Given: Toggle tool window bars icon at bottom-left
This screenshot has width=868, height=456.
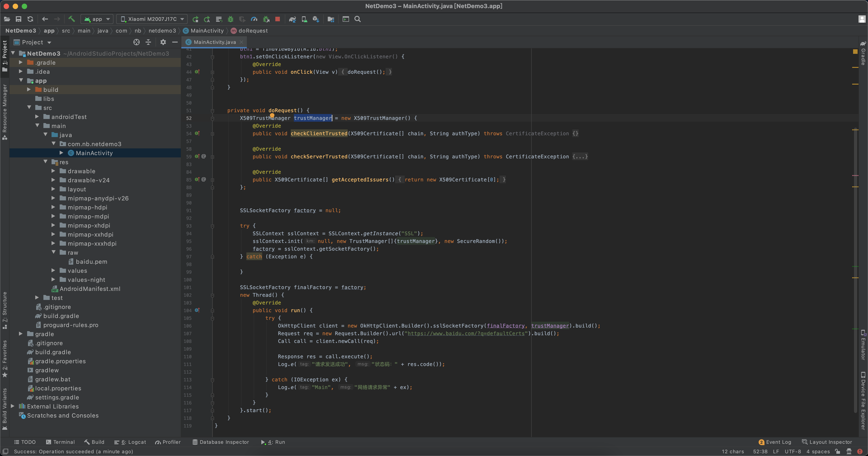Looking at the screenshot, I should click(x=5, y=451).
